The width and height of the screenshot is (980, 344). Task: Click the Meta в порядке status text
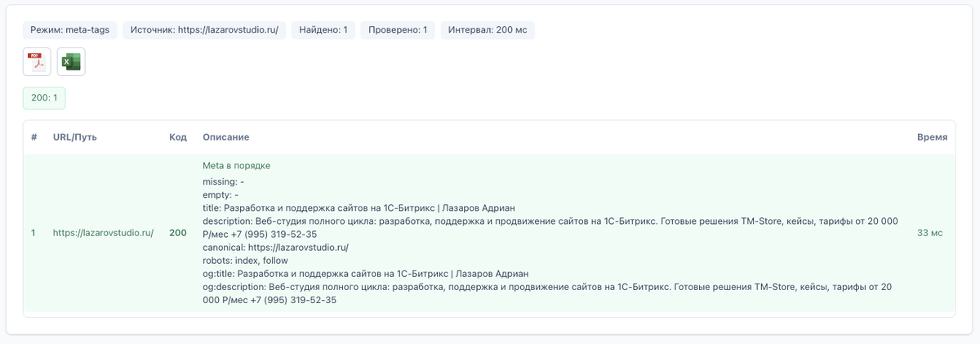point(237,165)
